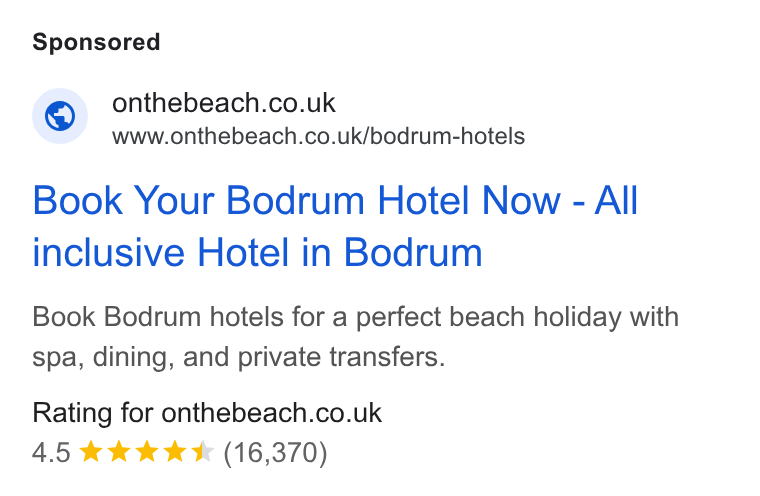The height and width of the screenshot is (496, 760).
Task: Click the 'bodrum-hotels' path in the URL
Action: (447, 136)
